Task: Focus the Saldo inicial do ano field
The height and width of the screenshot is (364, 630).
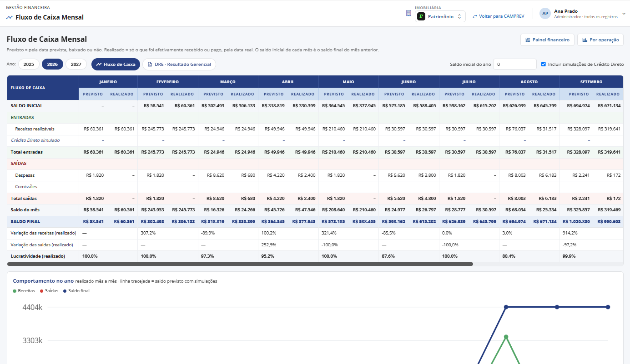Action: coord(515,65)
